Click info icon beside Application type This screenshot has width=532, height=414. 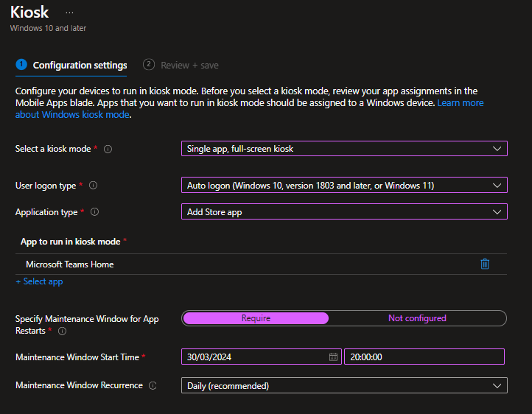(94, 212)
